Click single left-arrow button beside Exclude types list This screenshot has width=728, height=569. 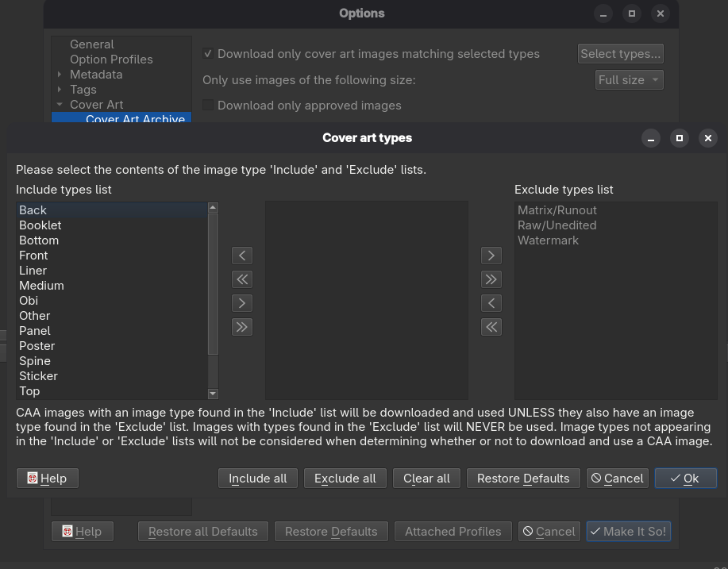pos(491,303)
